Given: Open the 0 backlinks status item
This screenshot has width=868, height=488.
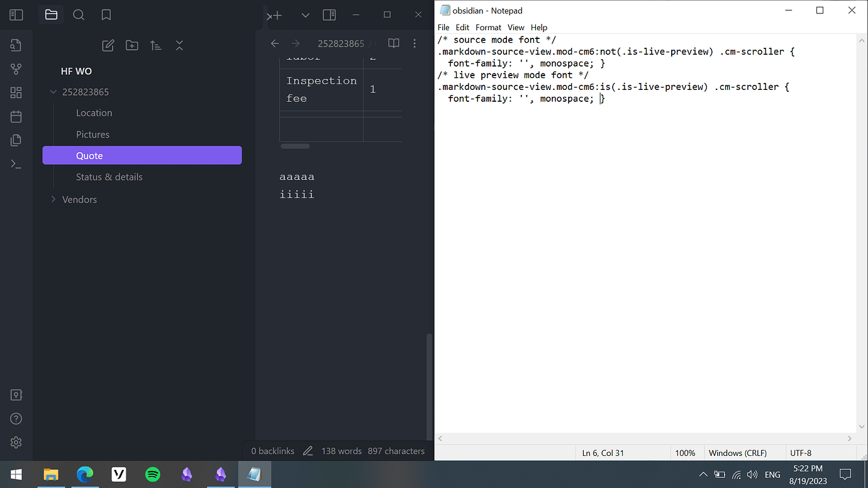Looking at the screenshot, I should pos(272,451).
